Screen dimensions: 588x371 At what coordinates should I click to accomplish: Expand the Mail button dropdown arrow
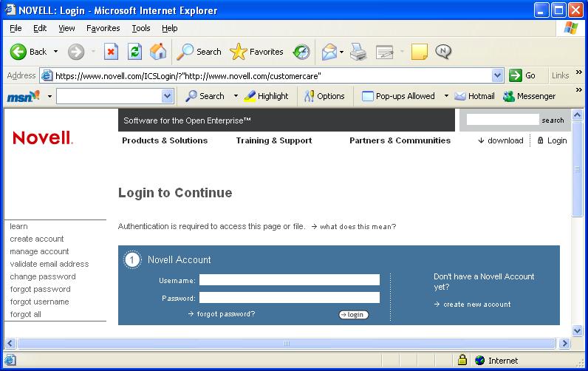[341, 52]
